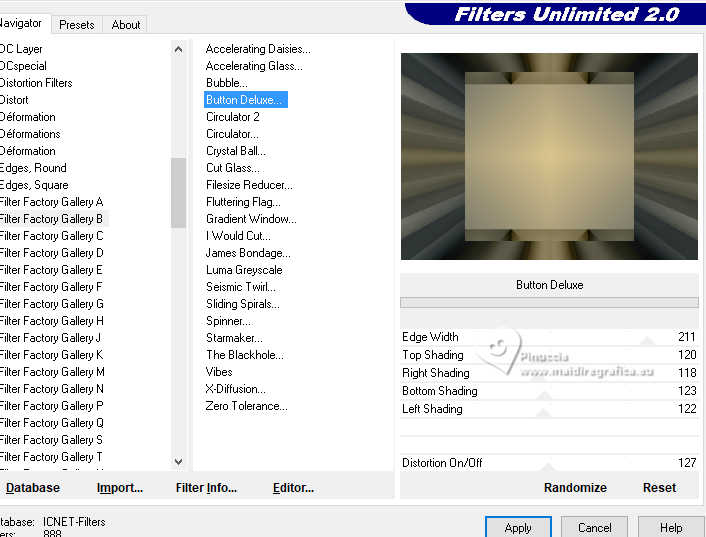Choose the Sliding Spirals... filter
Viewport: 706px width, 537px height.
coord(243,304)
